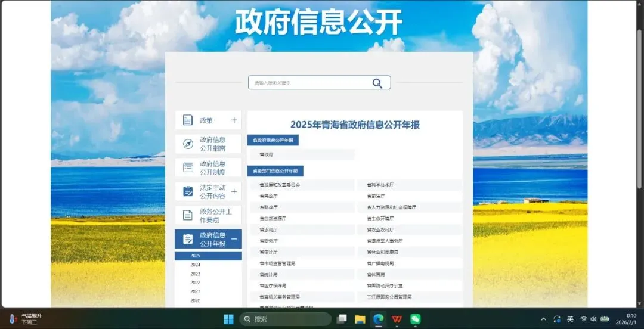Open 省科学技术厅 report link

click(x=380, y=185)
